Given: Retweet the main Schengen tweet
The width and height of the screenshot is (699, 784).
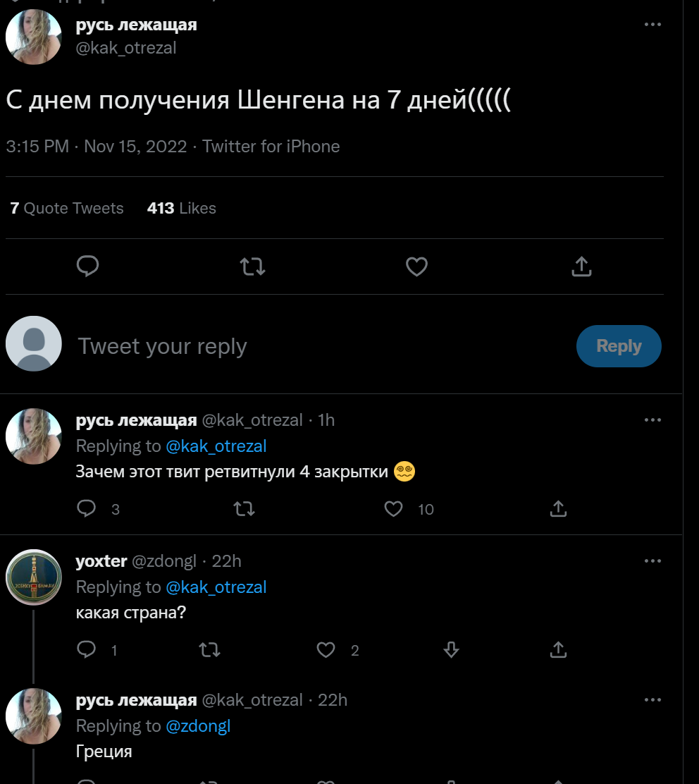Looking at the screenshot, I should [252, 267].
